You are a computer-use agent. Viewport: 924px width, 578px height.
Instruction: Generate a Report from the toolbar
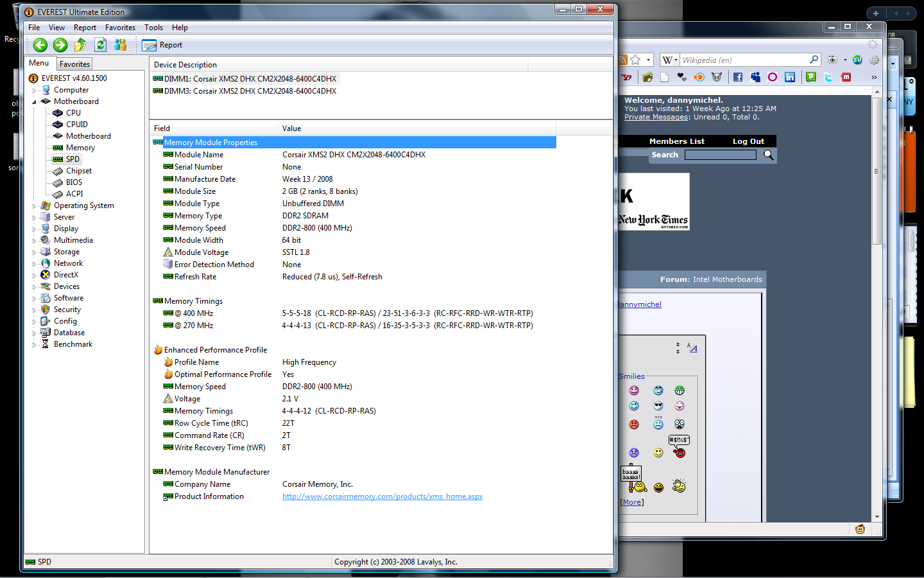(162, 45)
